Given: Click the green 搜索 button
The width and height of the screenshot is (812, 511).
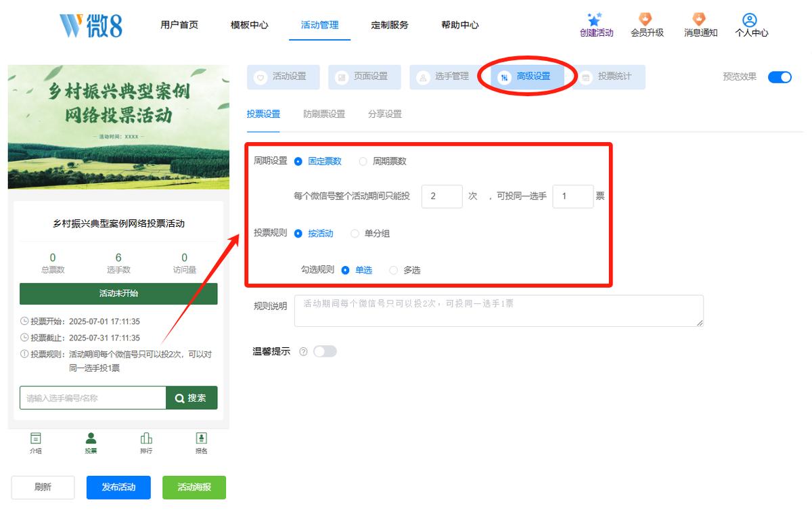Looking at the screenshot, I should [x=191, y=398].
